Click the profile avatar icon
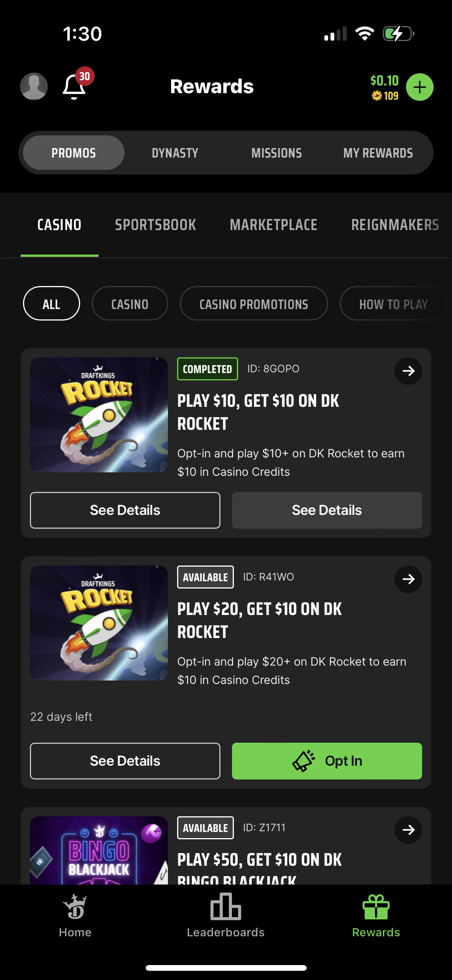 (33, 87)
